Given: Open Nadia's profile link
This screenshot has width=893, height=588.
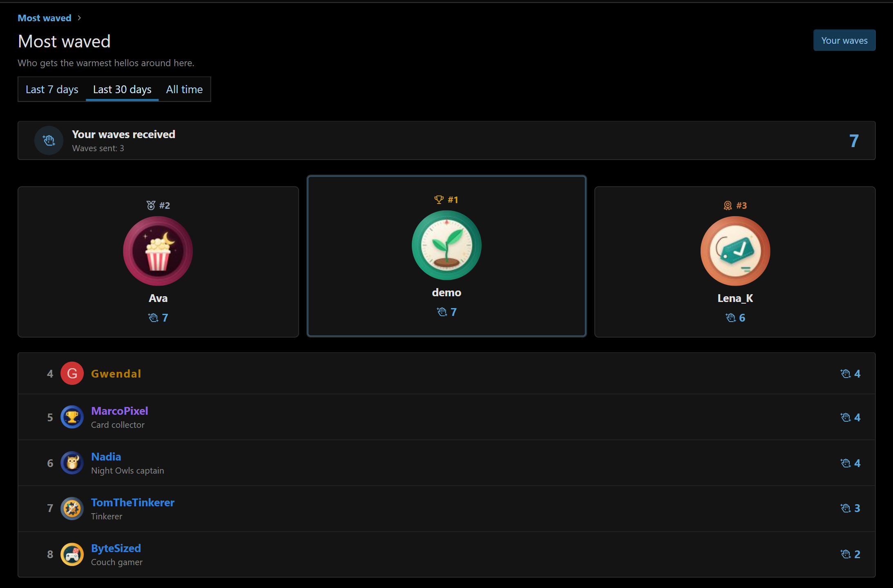Looking at the screenshot, I should (x=106, y=456).
